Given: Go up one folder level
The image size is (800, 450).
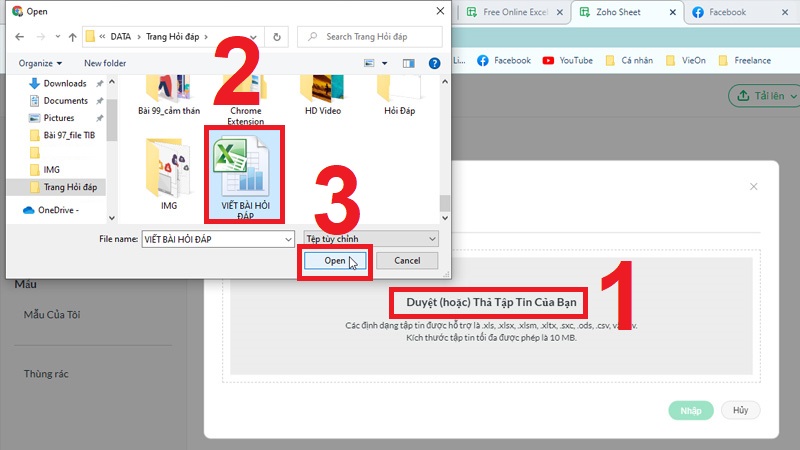Looking at the screenshot, I should pos(72,37).
